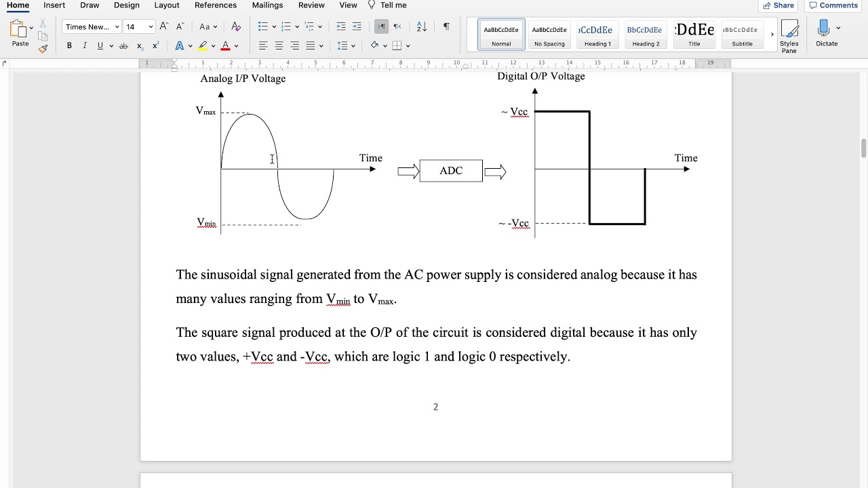Toggle strikethrough formatting

[123, 45]
